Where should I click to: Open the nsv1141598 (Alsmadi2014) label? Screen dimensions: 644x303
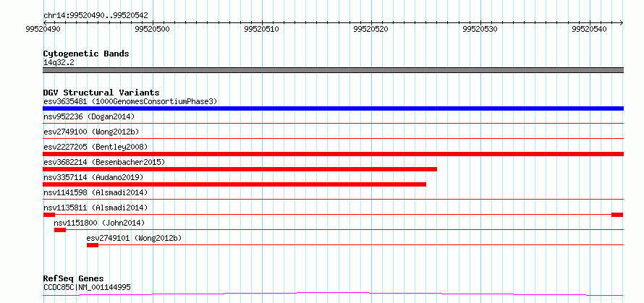96,192
